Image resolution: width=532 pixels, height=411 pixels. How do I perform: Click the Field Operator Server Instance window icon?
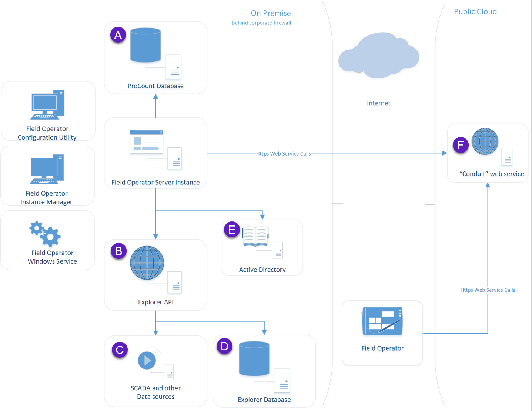146,142
